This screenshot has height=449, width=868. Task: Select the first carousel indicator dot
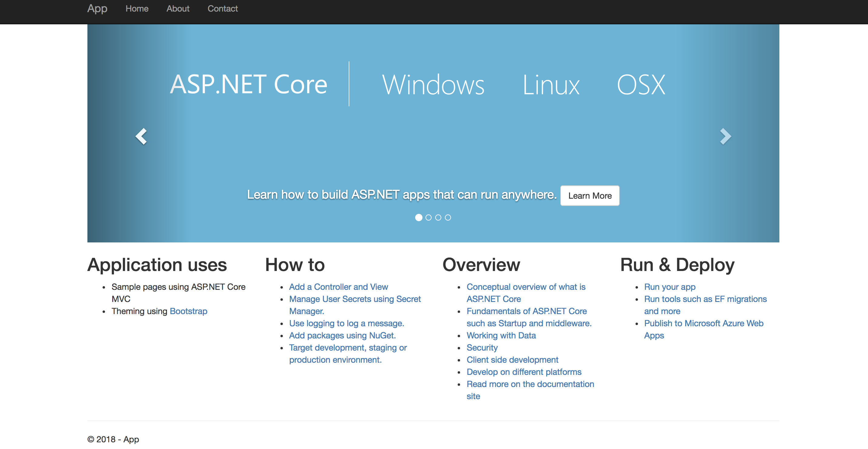tap(419, 218)
